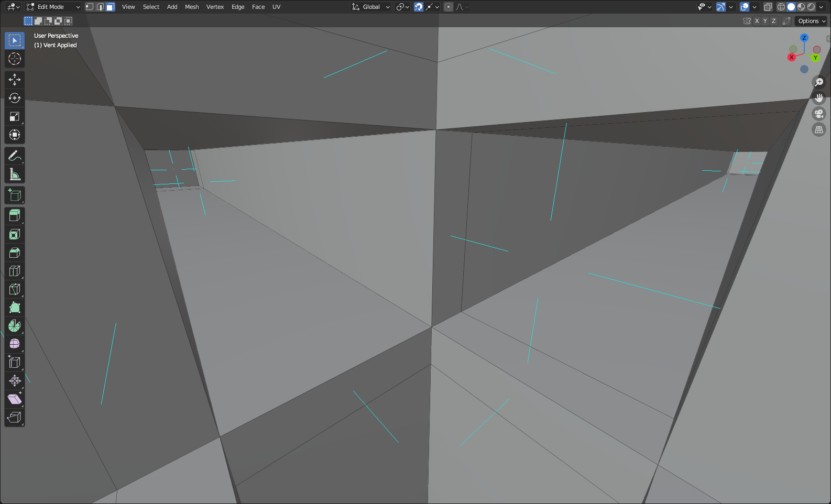
Task: Open the editor type dropdown
Action: tap(13, 7)
